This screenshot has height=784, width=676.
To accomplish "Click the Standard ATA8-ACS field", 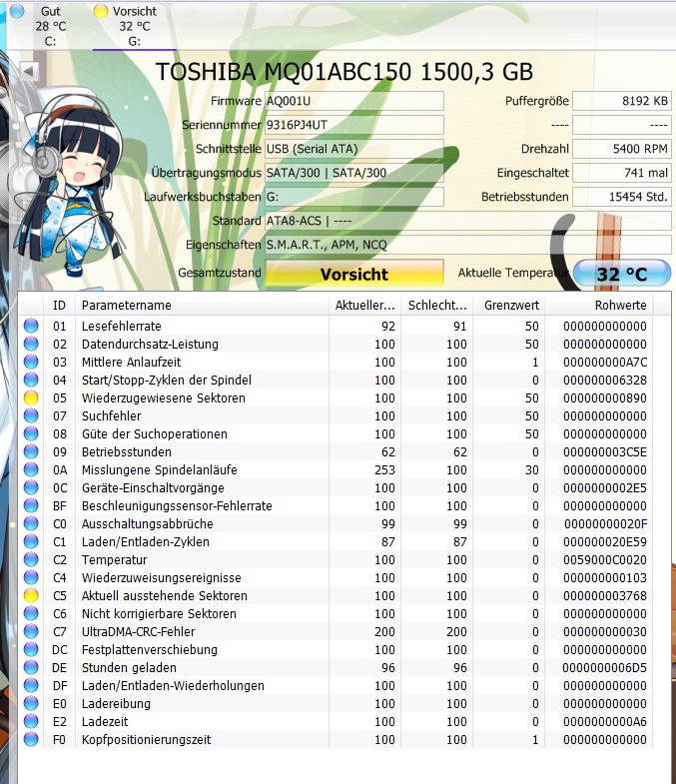I will pyautogui.click(x=467, y=221).
